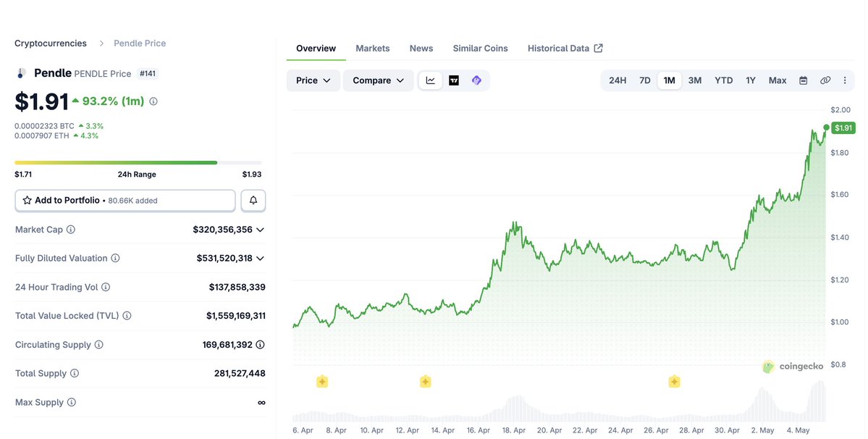Select the YTD time range
This screenshot has height=439, width=868.
(x=723, y=80)
